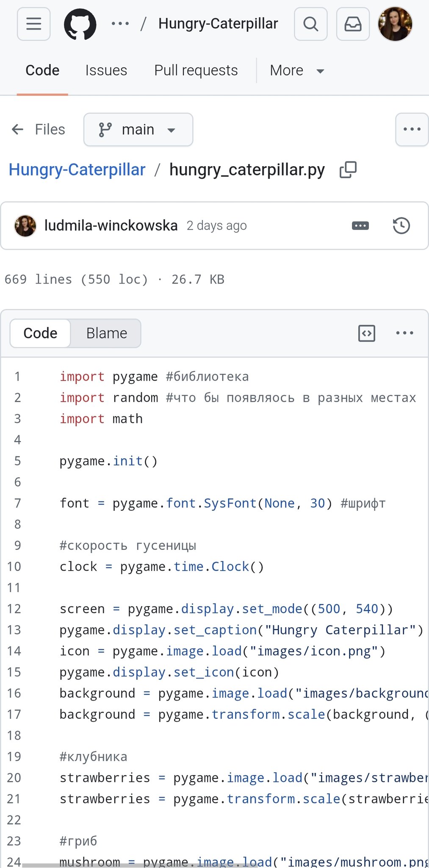Viewport: 429px width, 868px height.
Task: Open the search icon button
Action: point(310,24)
